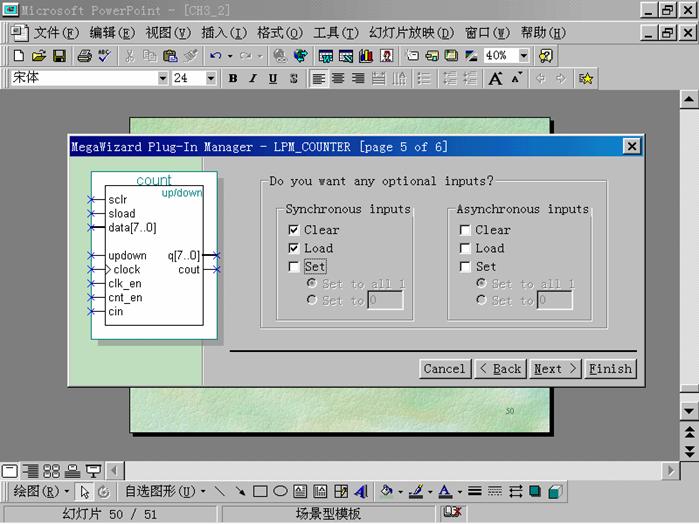Select synchronous 'Set to' value radio
This screenshot has height=524, width=699.
(x=312, y=300)
